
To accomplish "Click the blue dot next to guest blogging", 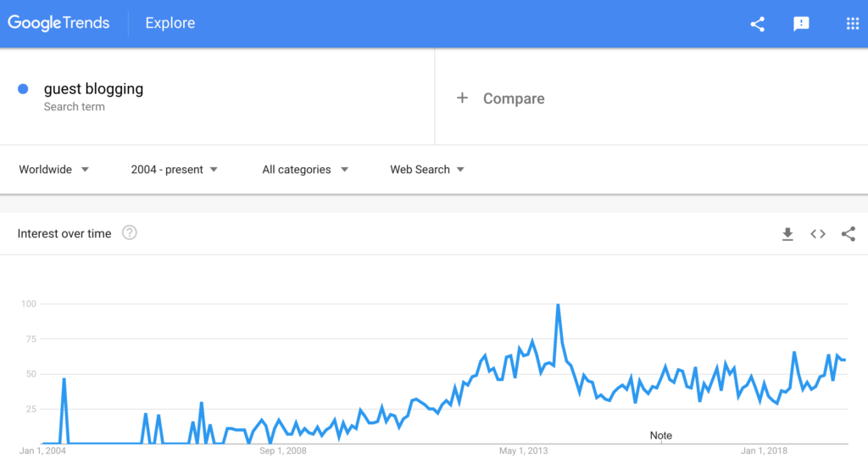I will (23, 89).
